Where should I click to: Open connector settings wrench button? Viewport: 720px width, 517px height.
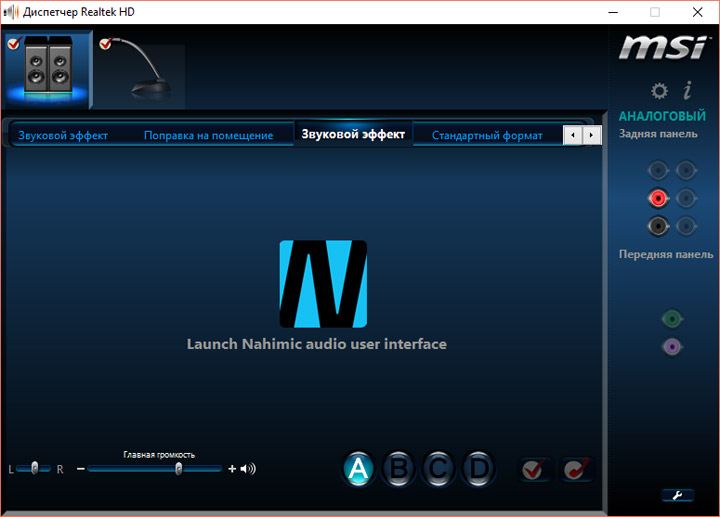678,495
